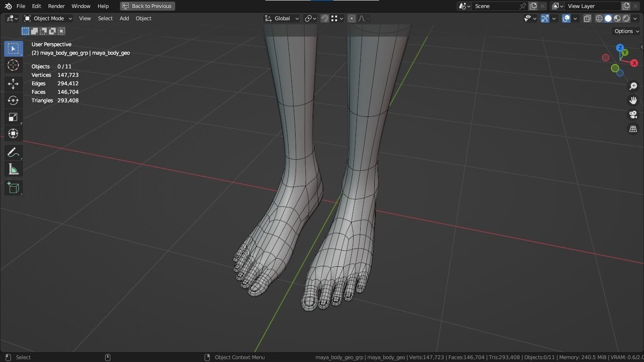644x362 pixels.
Task: Browse scenes dropdown icon
Action: 464,6
